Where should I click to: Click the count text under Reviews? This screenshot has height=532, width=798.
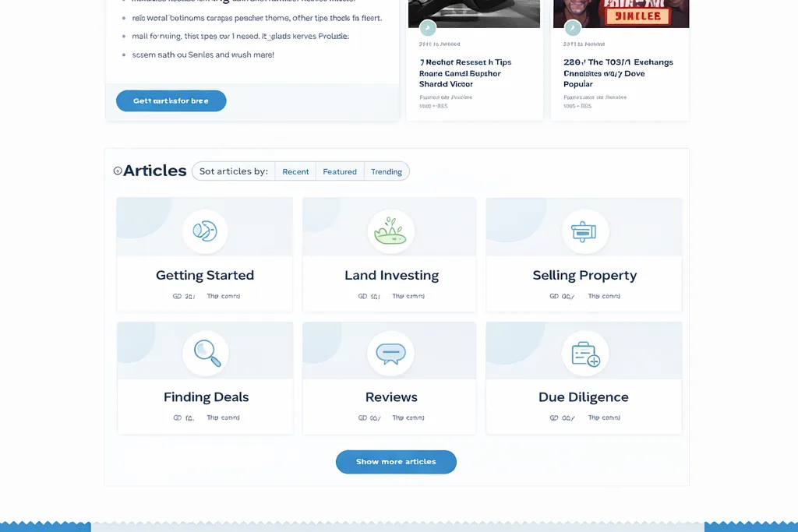pyautogui.click(x=369, y=417)
